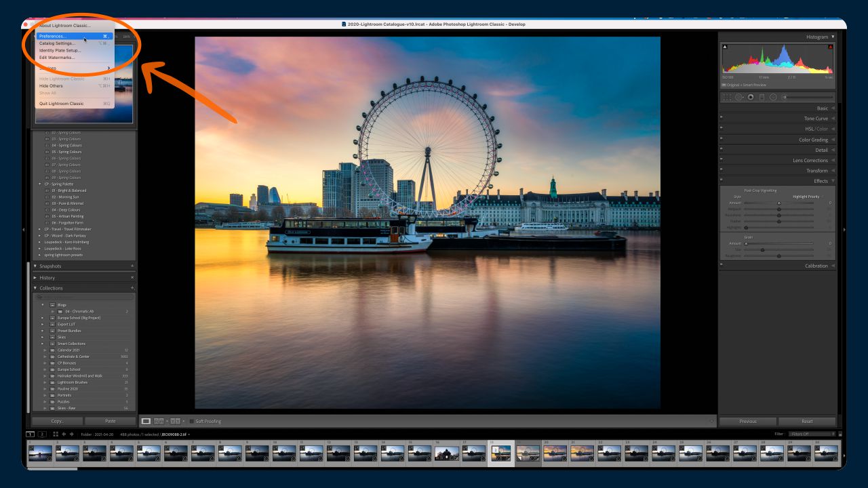Image resolution: width=868 pixels, height=488 pixels.
Task: Select the Crop Overlay tool
Action: click(727, 97)
